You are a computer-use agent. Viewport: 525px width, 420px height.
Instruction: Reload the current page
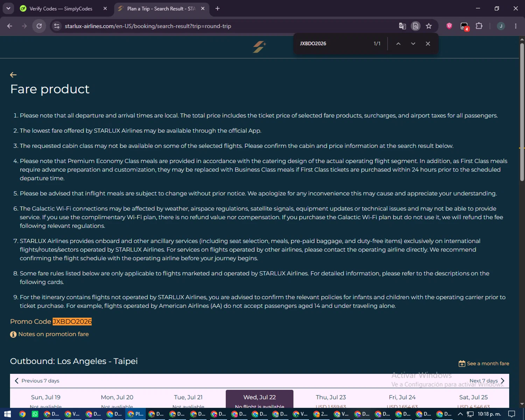click(39, 26)
